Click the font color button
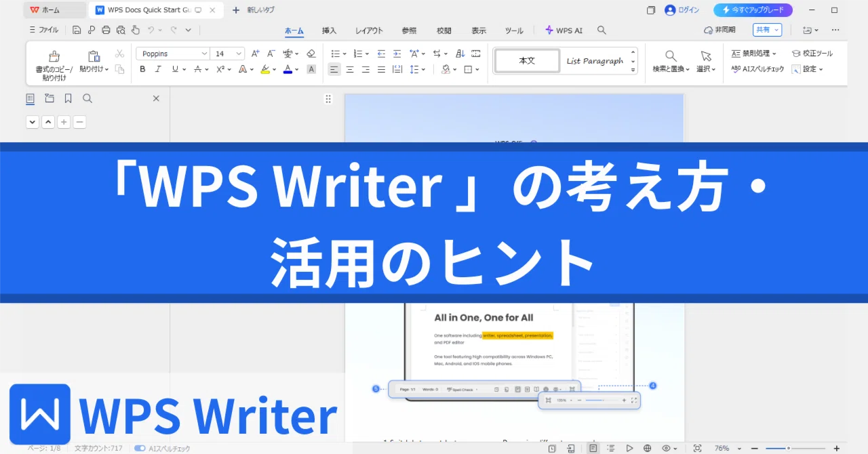Viewport: 868px width, 454px height. tap(288, 69)
